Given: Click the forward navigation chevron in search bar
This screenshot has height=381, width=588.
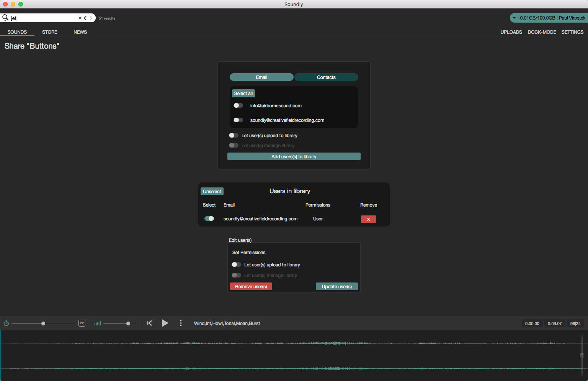Looking at the screenshot, I should [x=91, y=18].
